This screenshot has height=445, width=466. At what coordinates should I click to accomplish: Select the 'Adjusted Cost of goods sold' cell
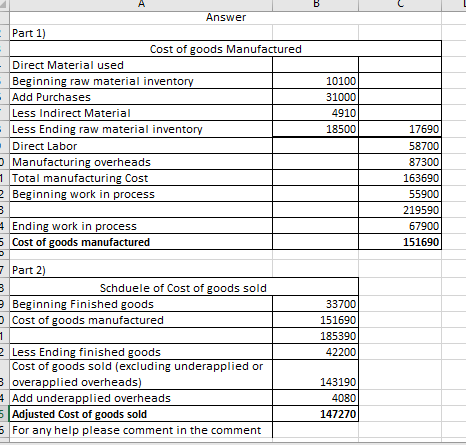click(141, 414)
